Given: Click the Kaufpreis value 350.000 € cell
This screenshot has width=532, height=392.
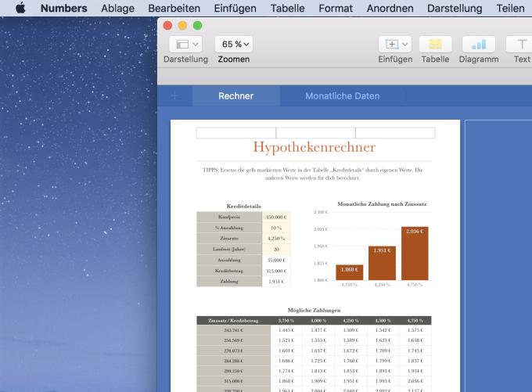Looking at the screenshot, I should [276, 217].
